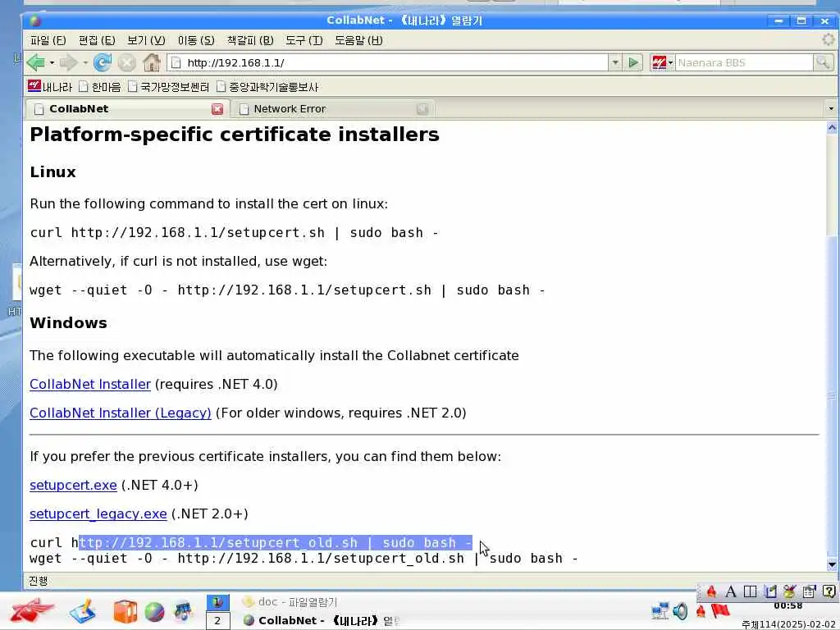Click the page icon inside the address bar
The width and height of the screenshot is (840, 630).
(176, 62)
